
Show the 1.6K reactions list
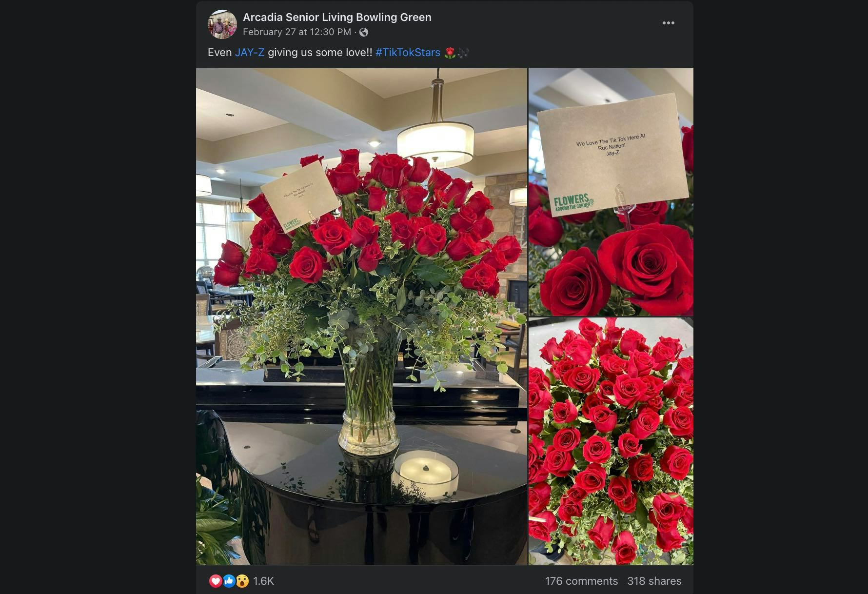click(263, 581)
